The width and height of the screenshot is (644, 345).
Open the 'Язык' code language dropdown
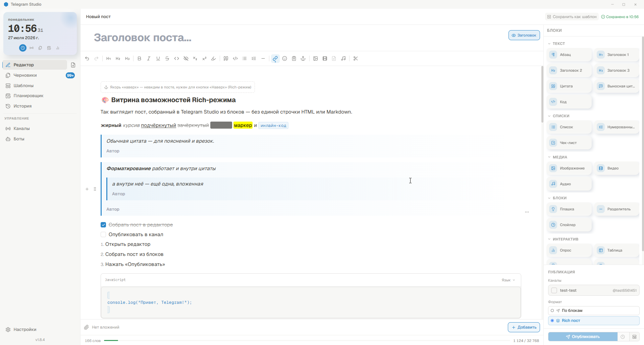click(508, 280)
